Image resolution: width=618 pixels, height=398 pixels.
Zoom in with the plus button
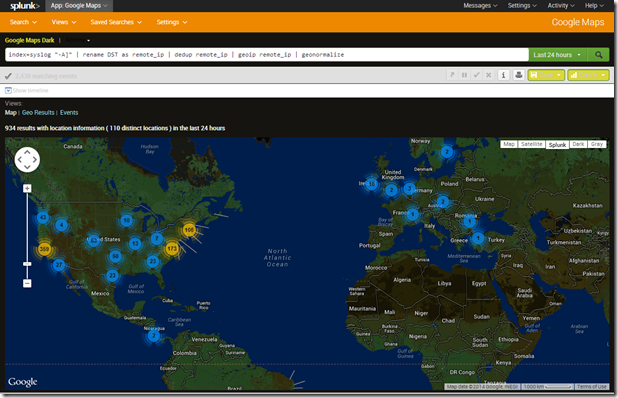[x=27, y=188]
